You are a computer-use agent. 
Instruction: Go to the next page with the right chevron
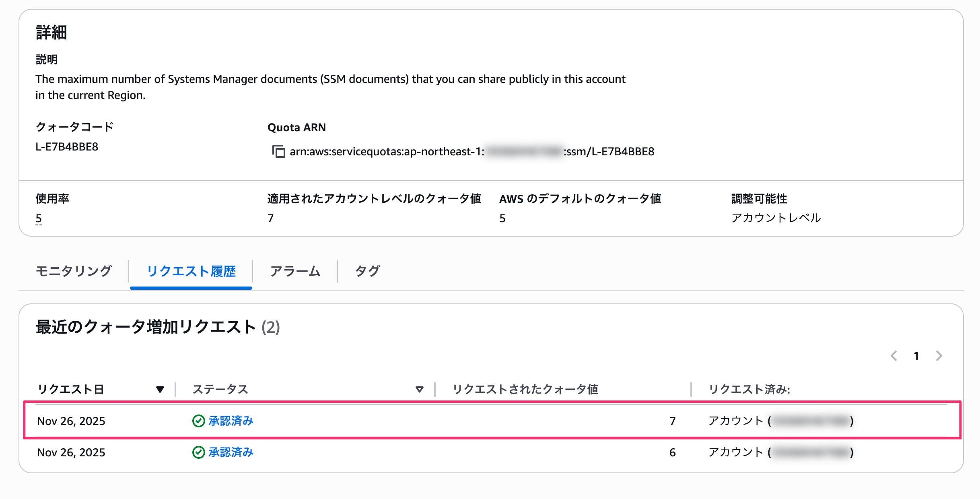pos(939,356)
